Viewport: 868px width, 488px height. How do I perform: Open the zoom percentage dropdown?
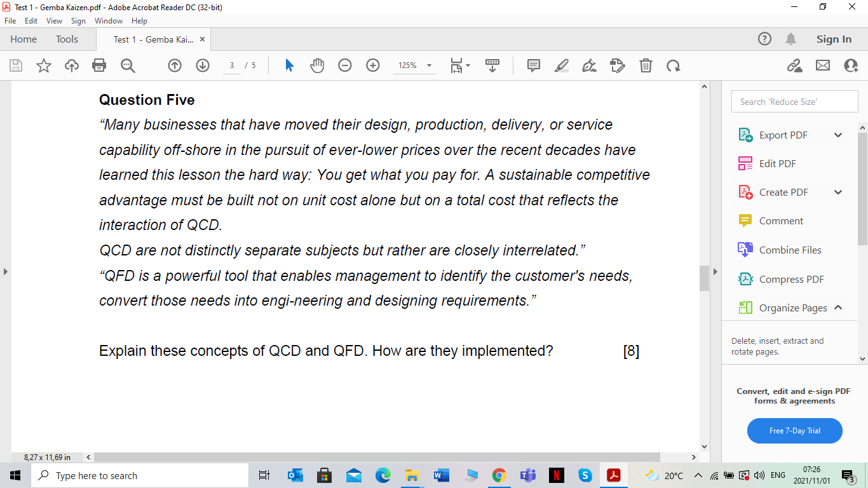coord(429,65)
